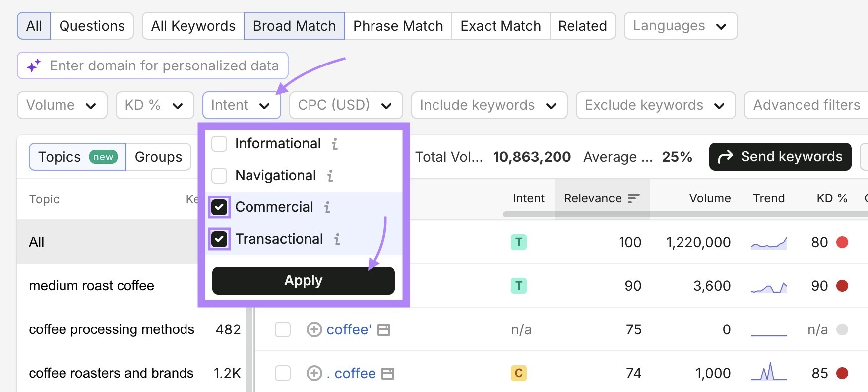This screenshot has width=868, height=392.
Task: Click plus icon beside '. coffee' keyword
Action: pos(314,373)
